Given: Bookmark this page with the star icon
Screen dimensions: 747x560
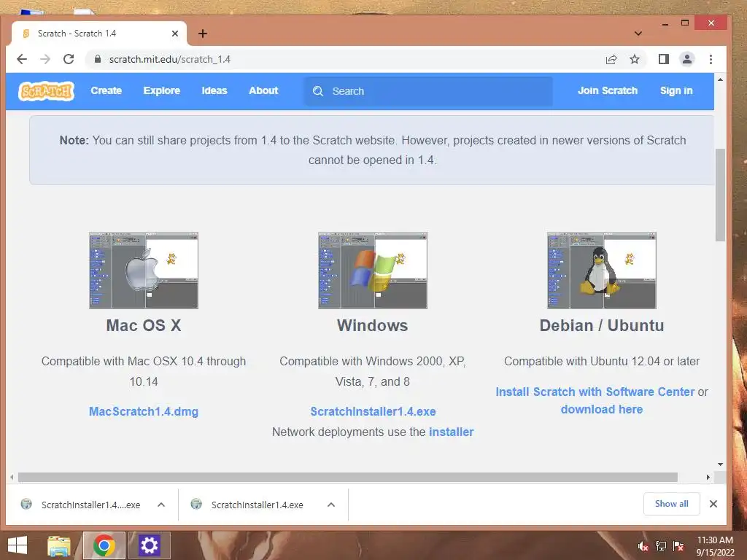Looking at the screenshot, I should 635,59.
